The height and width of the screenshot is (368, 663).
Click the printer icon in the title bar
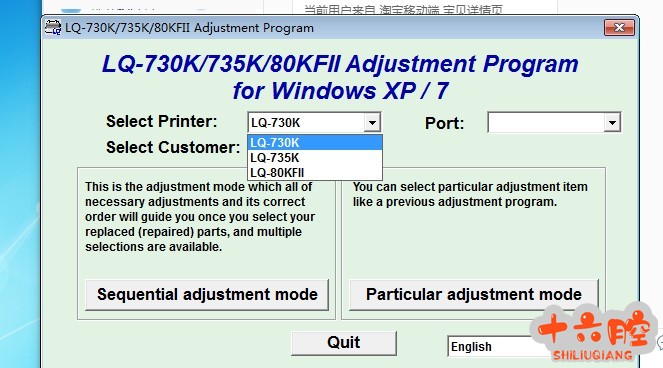coord(53,27)
